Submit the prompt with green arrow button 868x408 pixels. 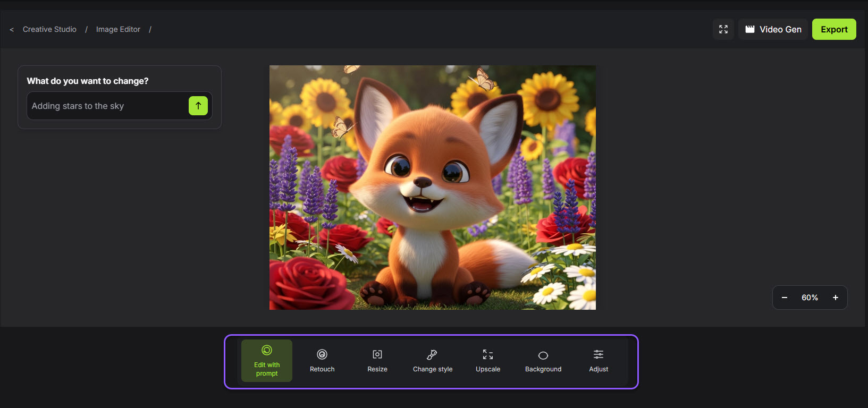[x=198, y=106]
